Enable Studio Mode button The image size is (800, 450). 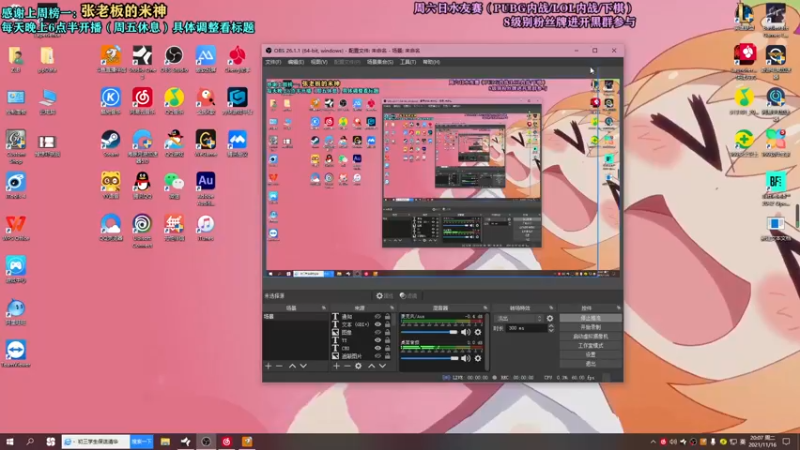[590, 345]
